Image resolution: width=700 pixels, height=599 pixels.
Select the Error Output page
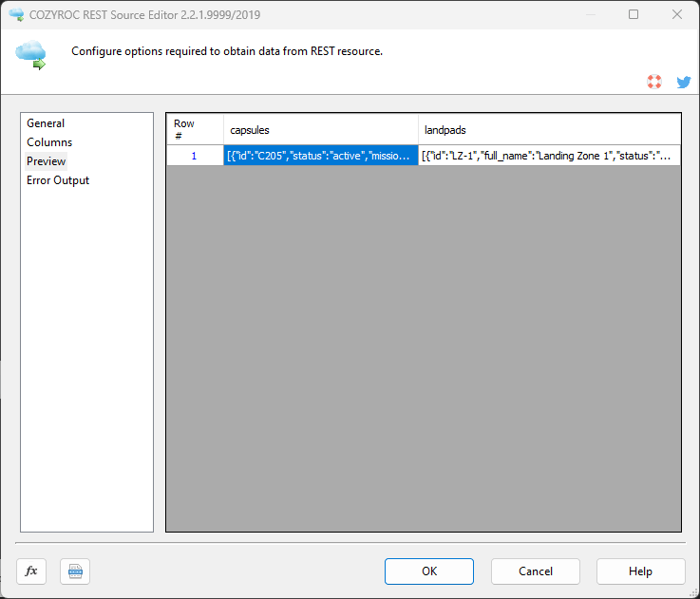click(x=58, y=180)
